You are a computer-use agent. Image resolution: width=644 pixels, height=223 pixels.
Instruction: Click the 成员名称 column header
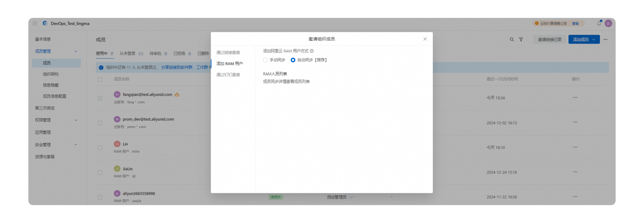[x=121, y=79]
